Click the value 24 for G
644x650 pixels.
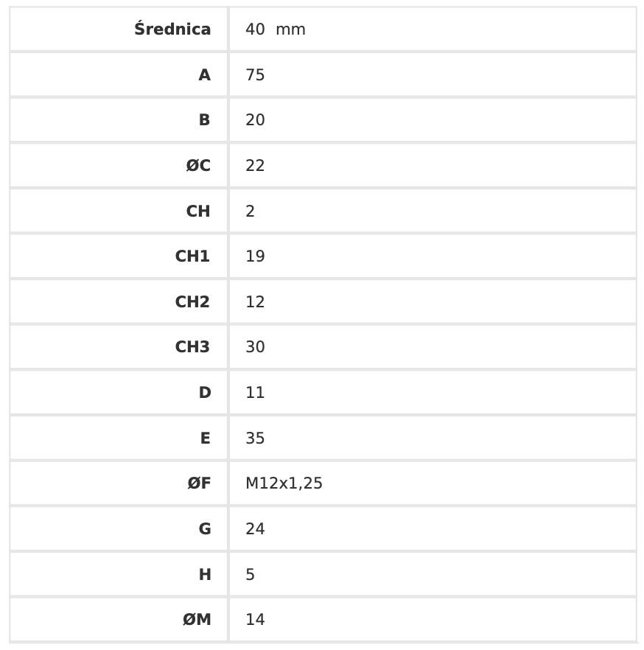pyautogui.click(x=255, y=529)
